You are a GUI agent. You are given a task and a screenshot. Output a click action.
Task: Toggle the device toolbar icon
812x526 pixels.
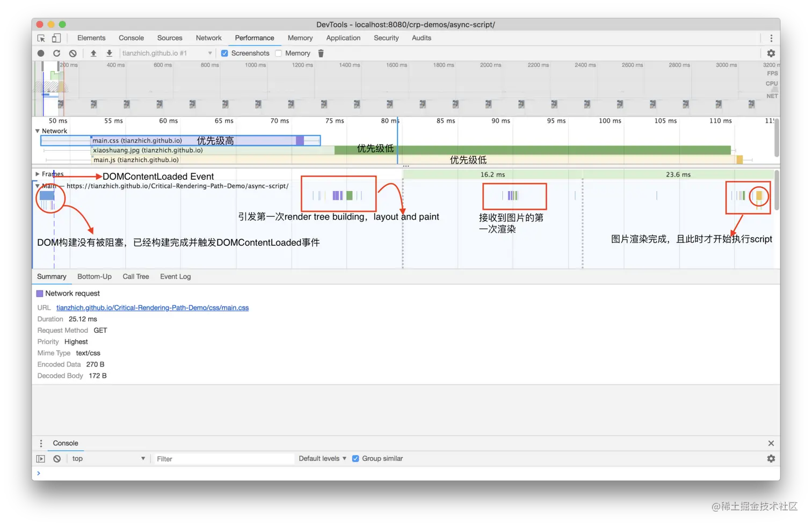pyautogui.click(x=56, y=38)
